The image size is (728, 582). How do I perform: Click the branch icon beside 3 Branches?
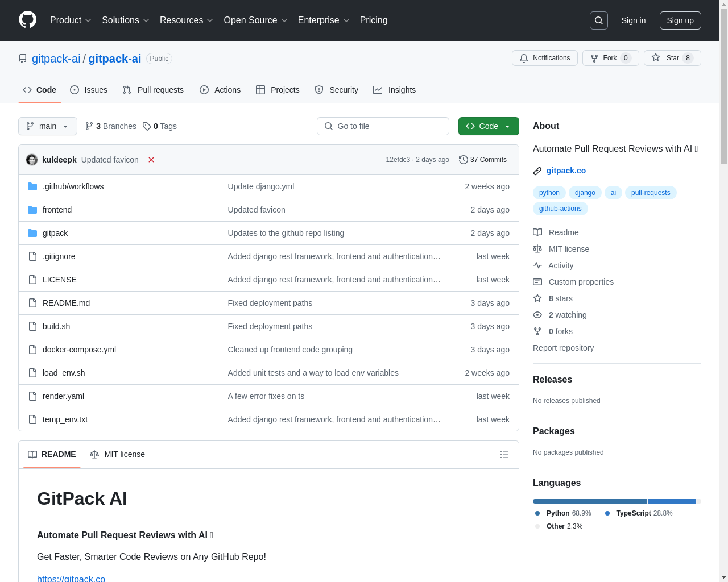point(89,126)
